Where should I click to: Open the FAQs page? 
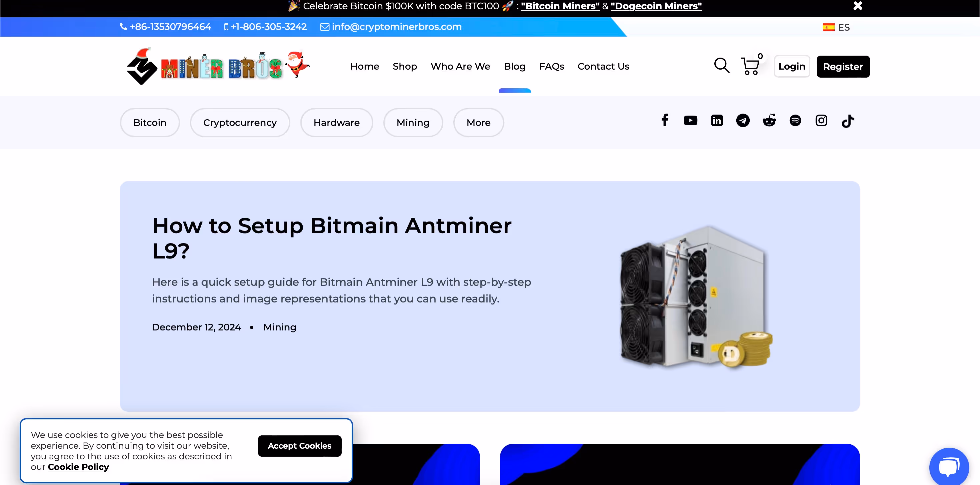click(551, 66)
